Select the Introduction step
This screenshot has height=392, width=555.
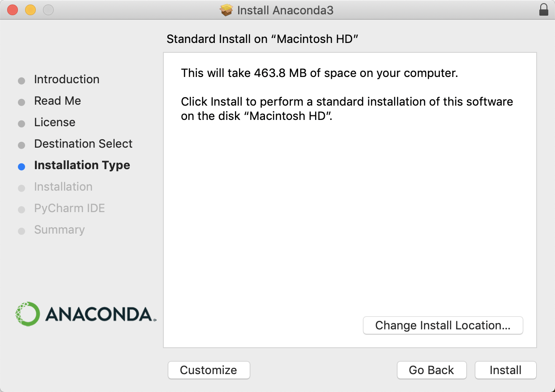click(x=66, y=79)
